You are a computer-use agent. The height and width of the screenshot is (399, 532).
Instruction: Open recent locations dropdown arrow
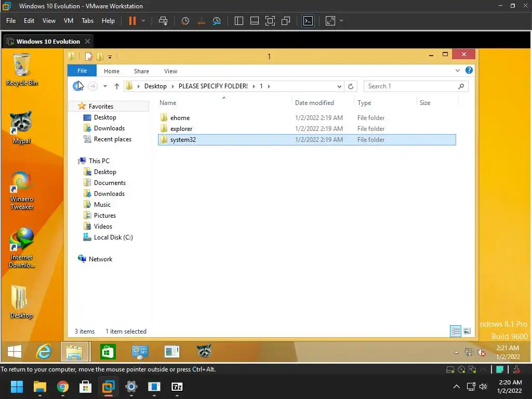tap(105, 86)
